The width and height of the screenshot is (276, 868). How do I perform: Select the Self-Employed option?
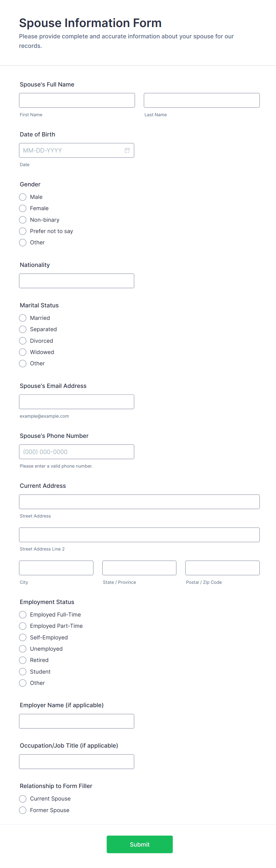(23, 637)
